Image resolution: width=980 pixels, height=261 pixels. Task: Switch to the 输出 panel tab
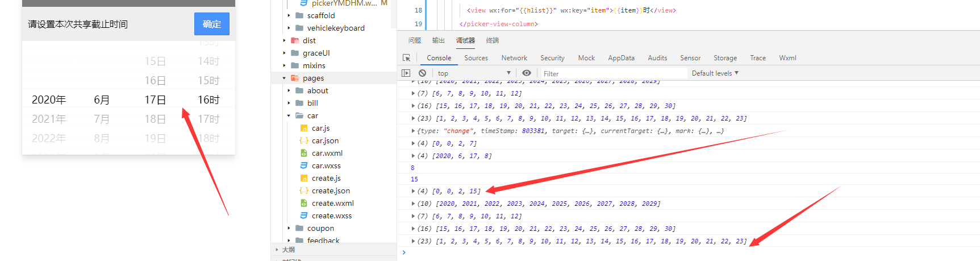tap(439, 40)
